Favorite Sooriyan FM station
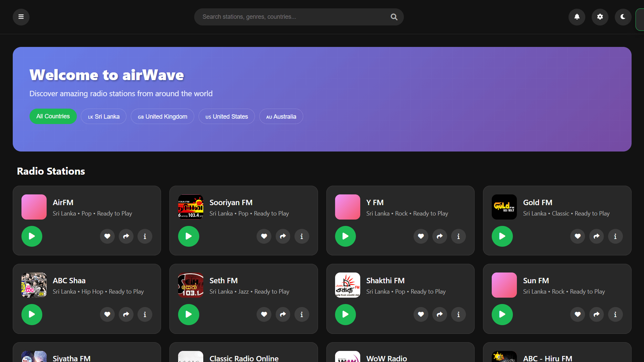Screen dimensions: 644x362 coord(264,236)
